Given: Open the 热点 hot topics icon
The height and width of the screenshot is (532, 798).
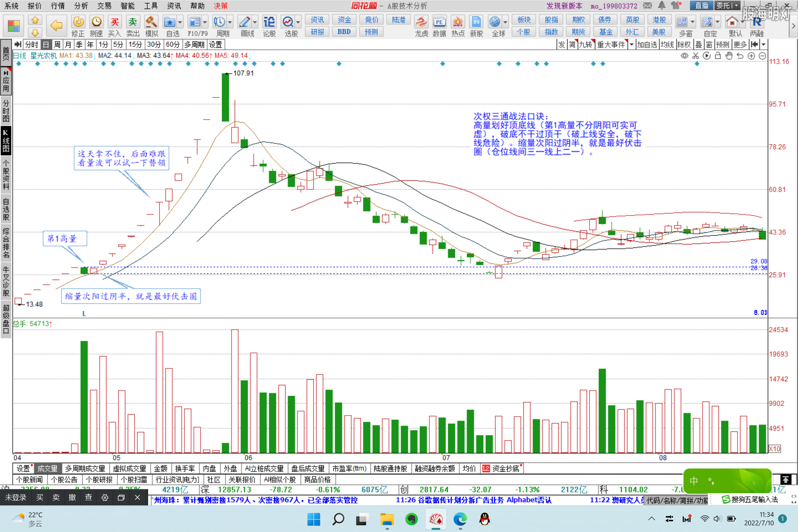Looking at the screenshot, I should pyautogui.click(x=458, y=26).
